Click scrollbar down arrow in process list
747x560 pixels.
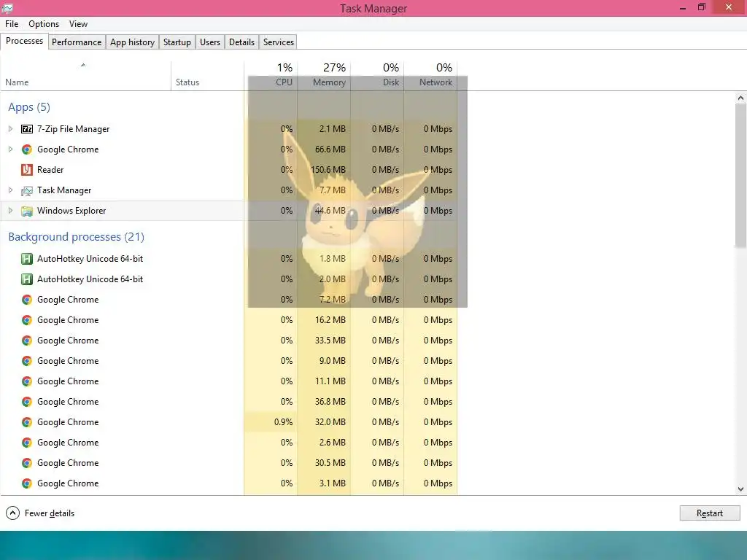point(740,489)
